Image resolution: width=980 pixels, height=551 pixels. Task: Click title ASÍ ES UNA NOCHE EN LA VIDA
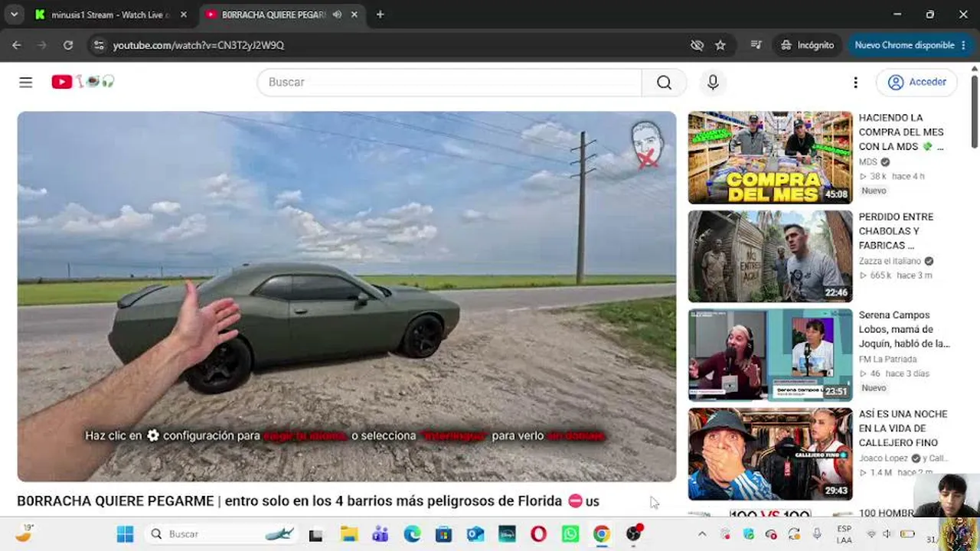point(903,429)
